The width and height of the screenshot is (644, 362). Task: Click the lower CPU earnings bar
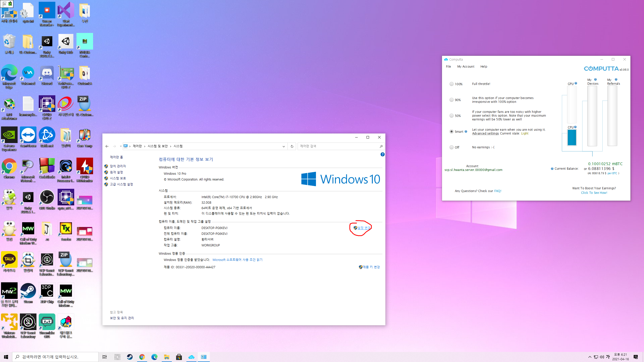pos(572,137)
